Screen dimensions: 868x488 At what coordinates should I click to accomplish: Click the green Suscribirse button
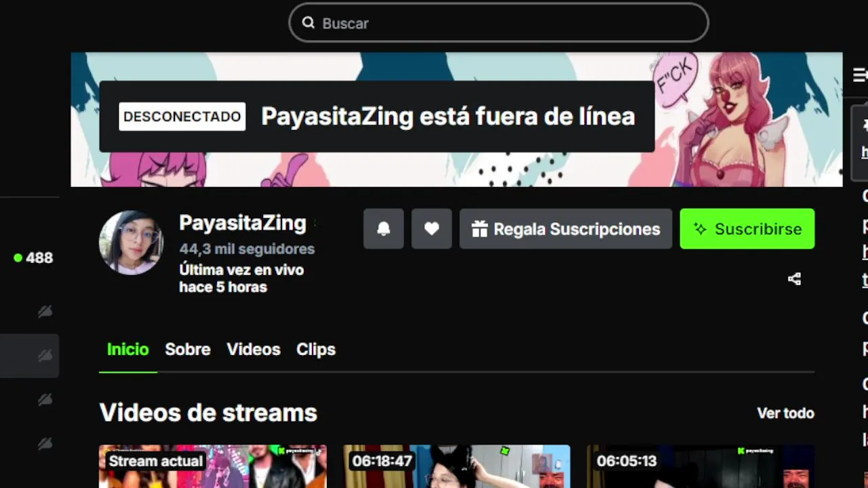(747, 229)
